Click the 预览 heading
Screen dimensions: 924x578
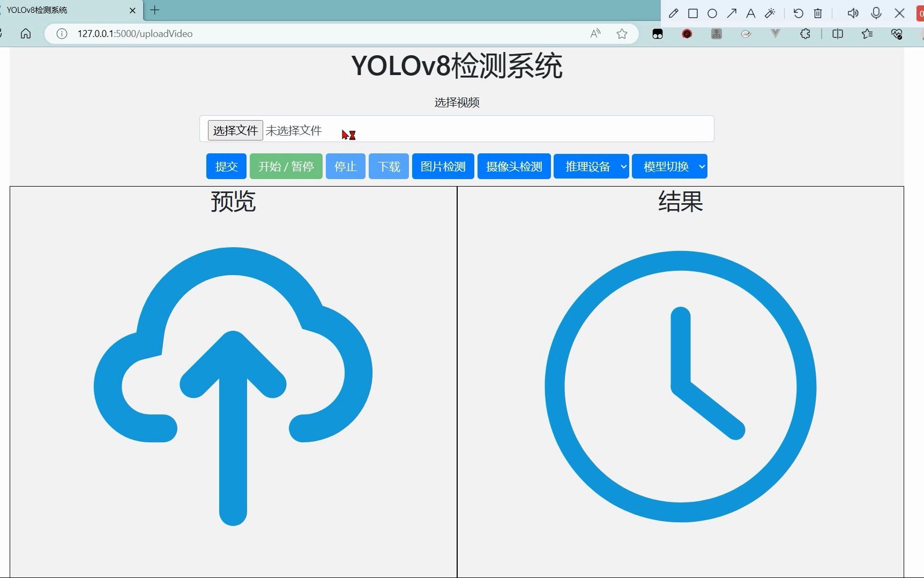click(x=233, y=202)
